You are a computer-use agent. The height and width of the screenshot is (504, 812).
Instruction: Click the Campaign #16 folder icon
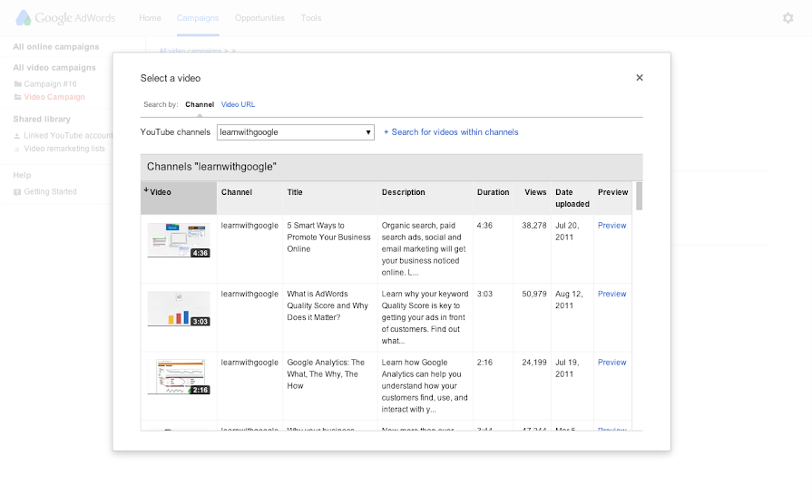pyautogui.click(x=17, y=83)
